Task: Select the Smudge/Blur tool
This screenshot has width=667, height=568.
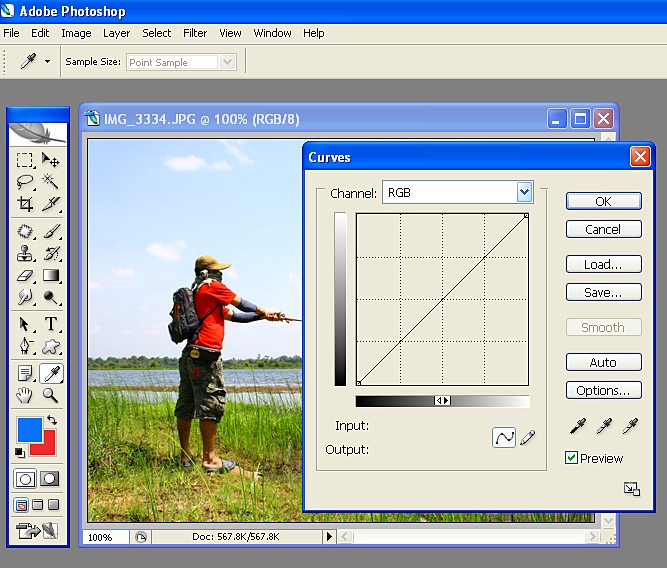Action: pyautogui.click(x=25, y=297)
